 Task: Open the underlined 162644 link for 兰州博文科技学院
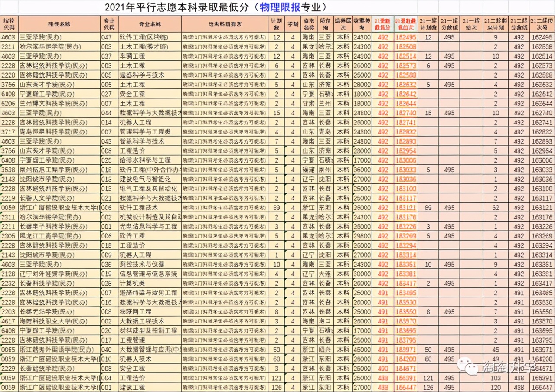pos(405,103)
